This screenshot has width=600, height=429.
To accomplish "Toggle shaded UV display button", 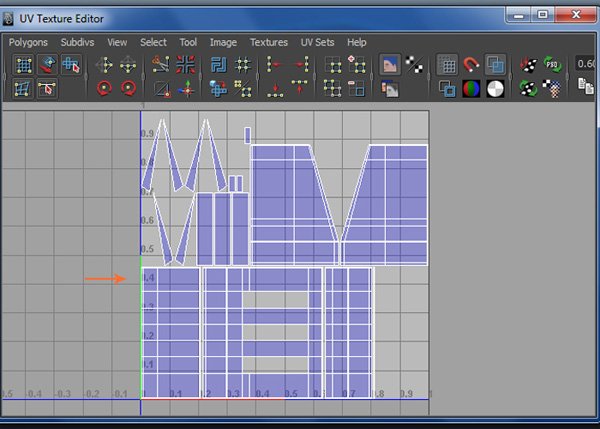I will click(495, 66).
